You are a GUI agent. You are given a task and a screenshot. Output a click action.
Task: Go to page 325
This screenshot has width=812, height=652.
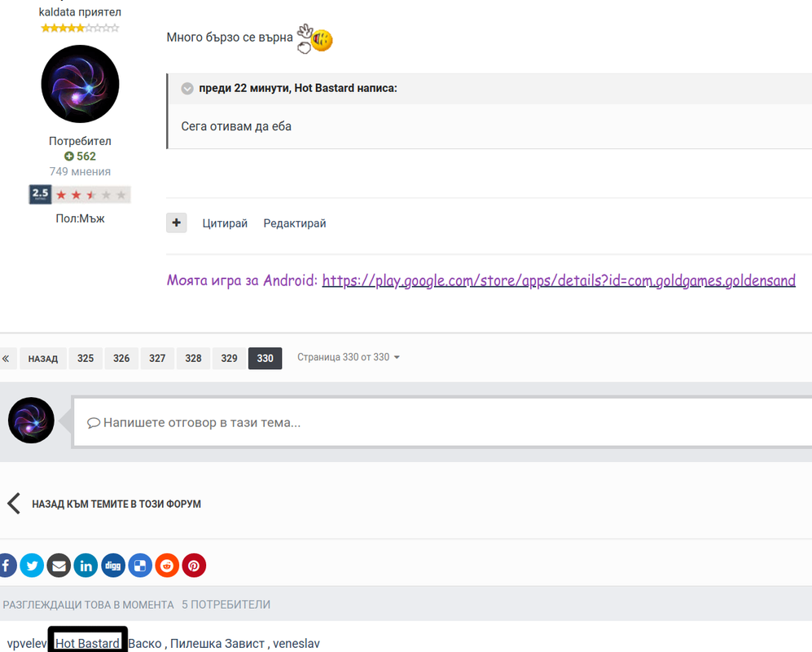coord(86,358)
